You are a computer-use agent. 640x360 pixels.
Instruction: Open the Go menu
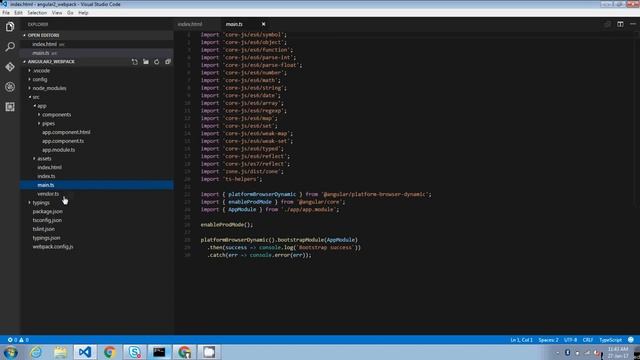(x=70, y=13)
